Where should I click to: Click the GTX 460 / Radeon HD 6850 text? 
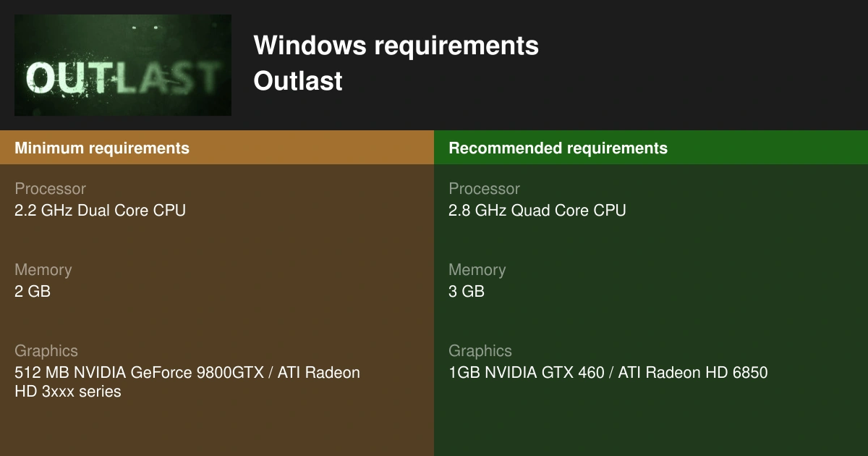(608, 373)
